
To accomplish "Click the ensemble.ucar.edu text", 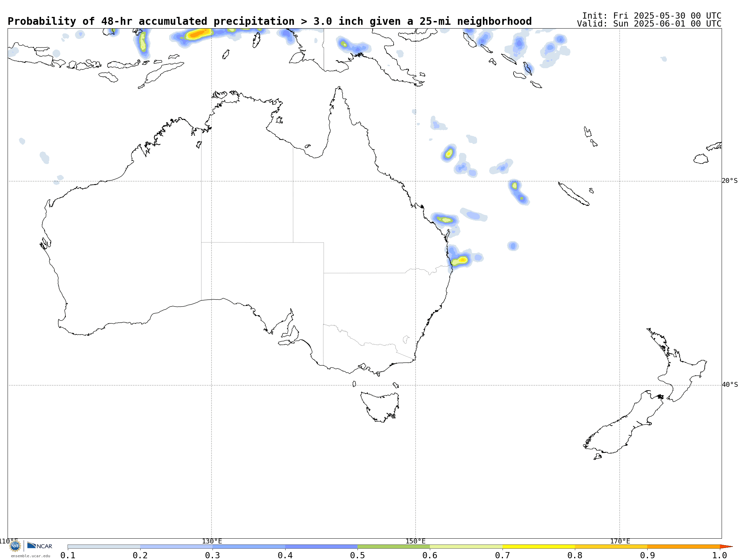I will coord(30,556).
